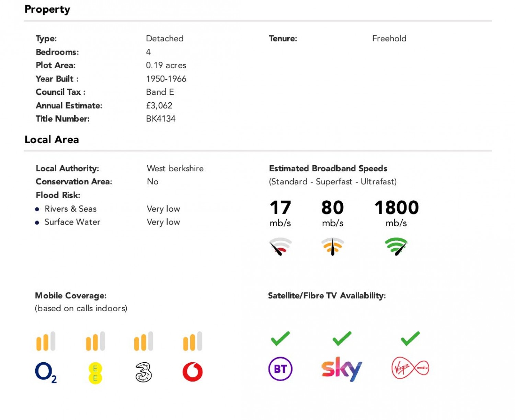This screenshot has height=420, width=515.
Task: Click the checkmark above Virgin Media
Action: click(x=410, y=339)
